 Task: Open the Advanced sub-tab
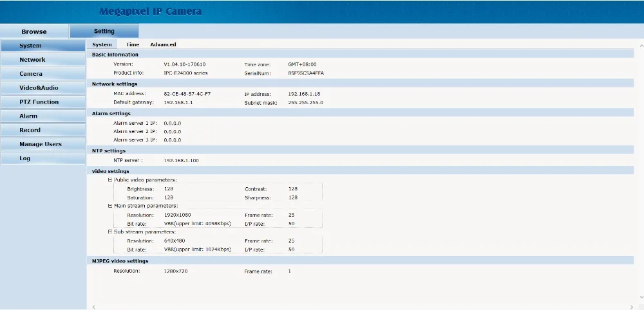[x=163, y=44]
